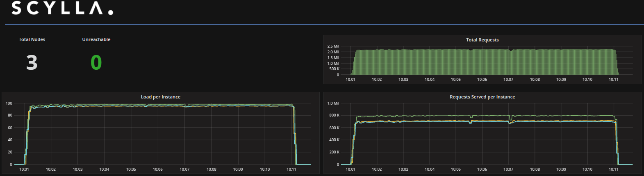Select 10:04 on the Load per Instance axis
644x176 pixels.
[104, 169]
